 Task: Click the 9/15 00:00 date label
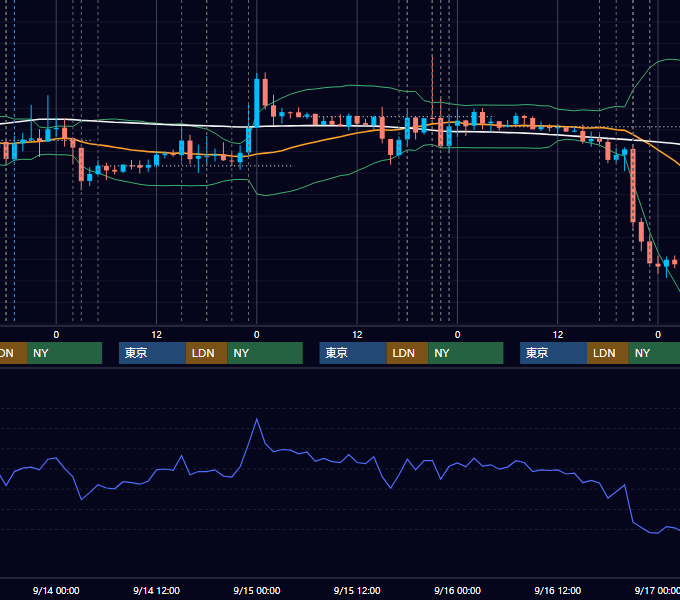tap(257, 590)
